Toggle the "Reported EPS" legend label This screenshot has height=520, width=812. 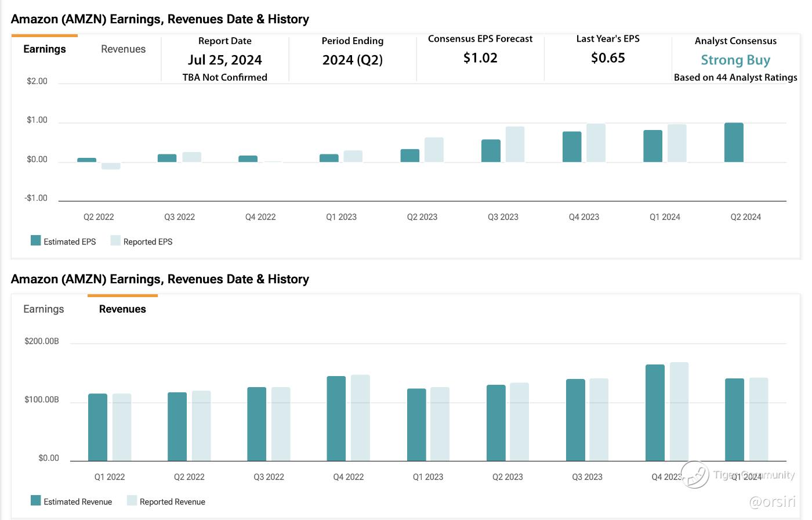click(148, 242)
